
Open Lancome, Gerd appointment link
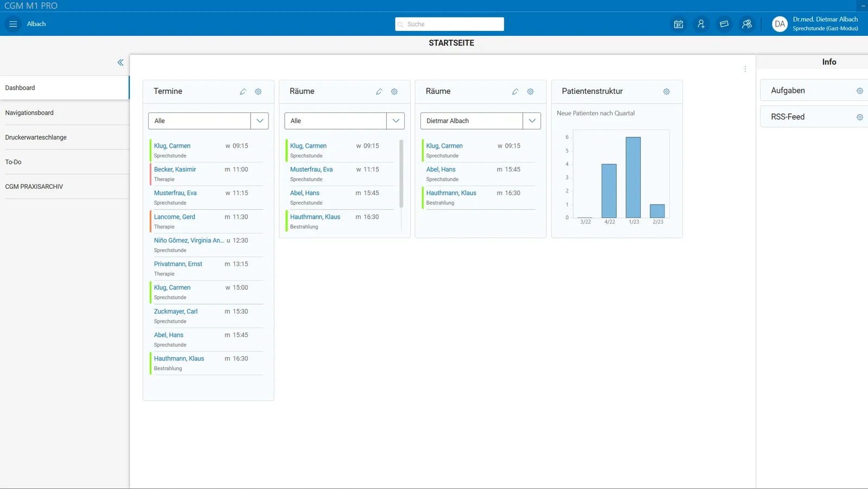pos(174,217)
